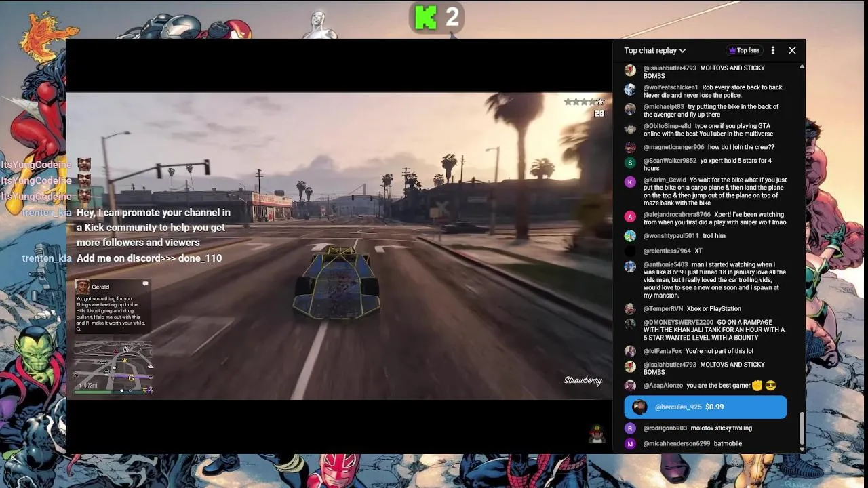
Task: Click the @Karim_Gewid username
Action: pos(665,180)
